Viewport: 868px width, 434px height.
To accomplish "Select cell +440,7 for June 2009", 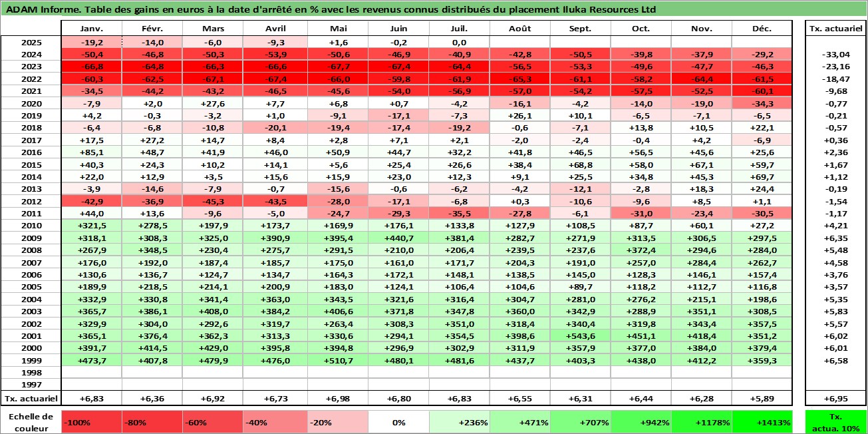I will pyautogui.click(x=398, y=238).
